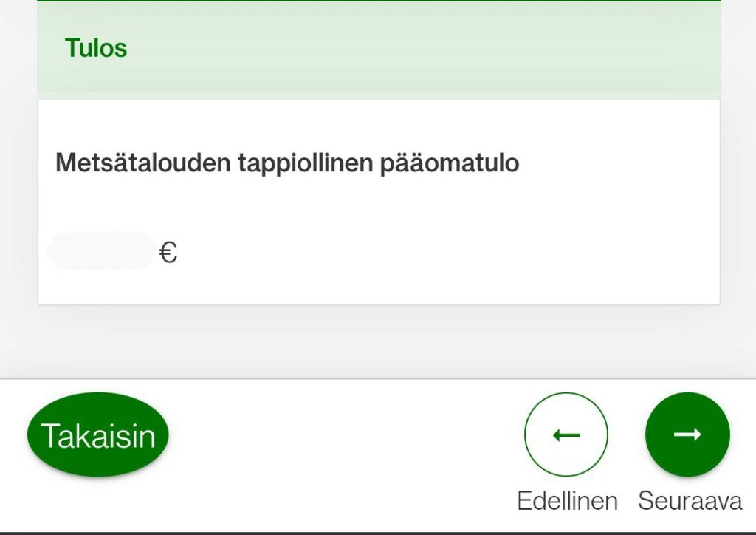Click the divider line above the footer bar

(378, 379)
